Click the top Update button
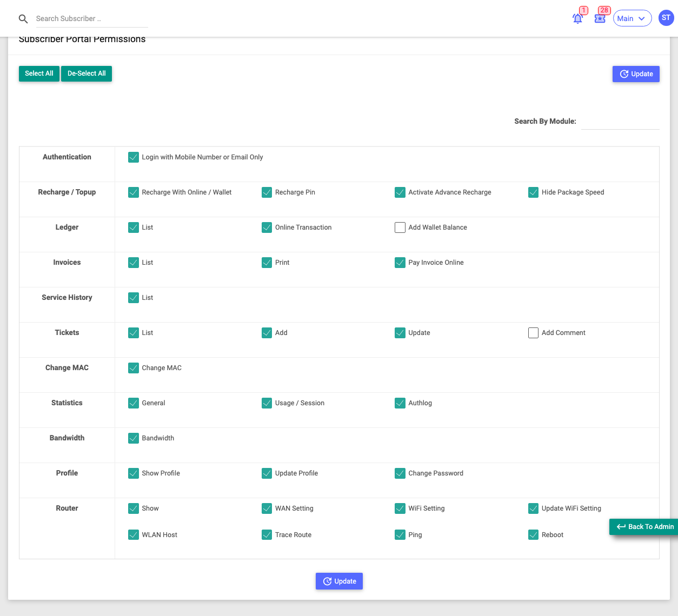678x616 pixels. pyautogui.click(x=636, y=74)
